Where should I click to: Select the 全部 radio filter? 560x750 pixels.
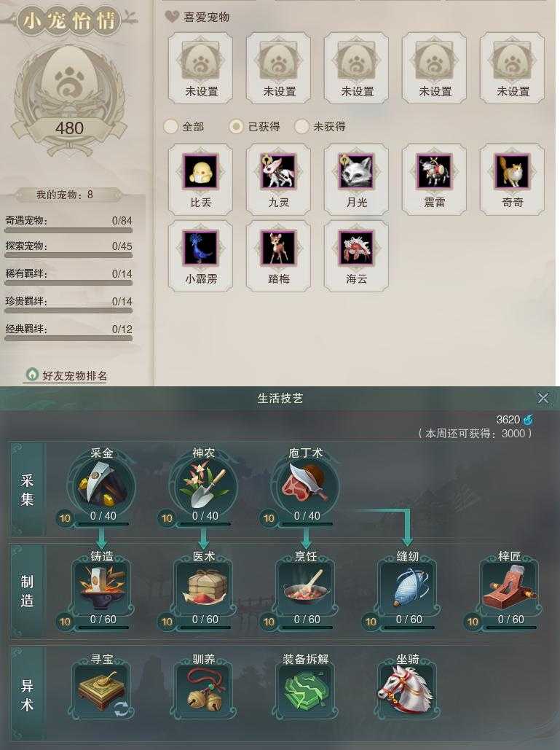(170, 127)
